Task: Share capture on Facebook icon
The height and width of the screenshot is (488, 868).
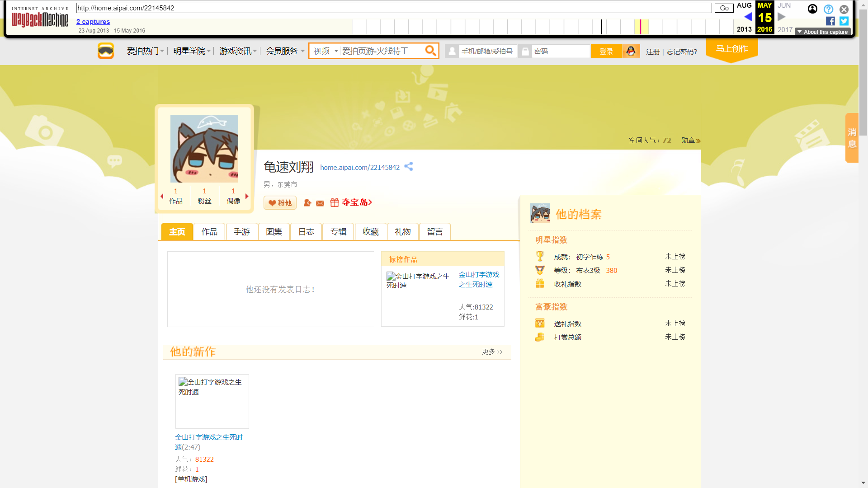Action: (830, 21)
